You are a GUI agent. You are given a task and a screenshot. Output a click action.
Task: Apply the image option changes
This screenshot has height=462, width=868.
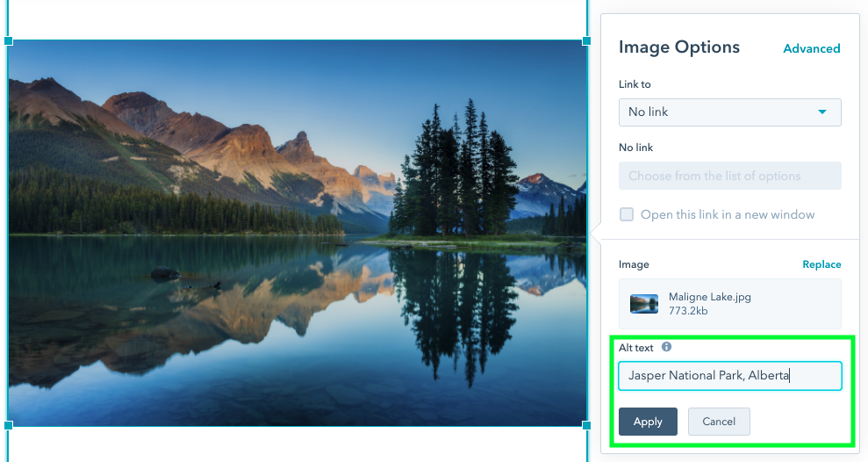[647, 422]
